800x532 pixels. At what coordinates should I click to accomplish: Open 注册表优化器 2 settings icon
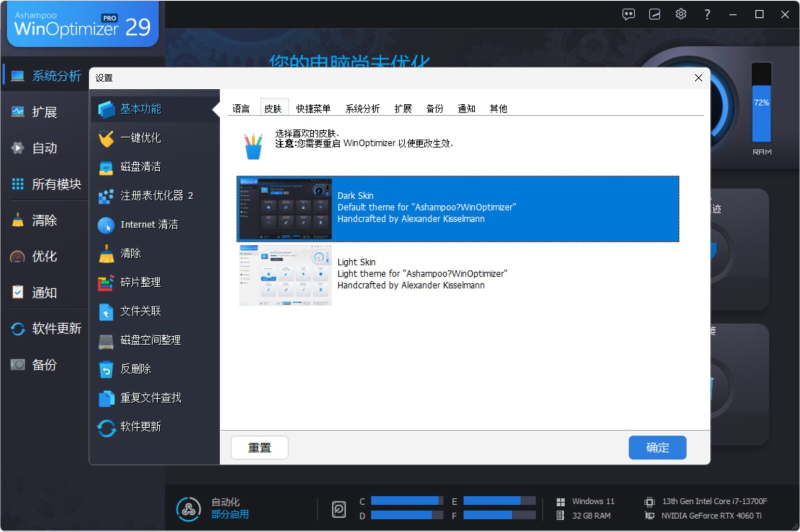[x=106, y=196]
